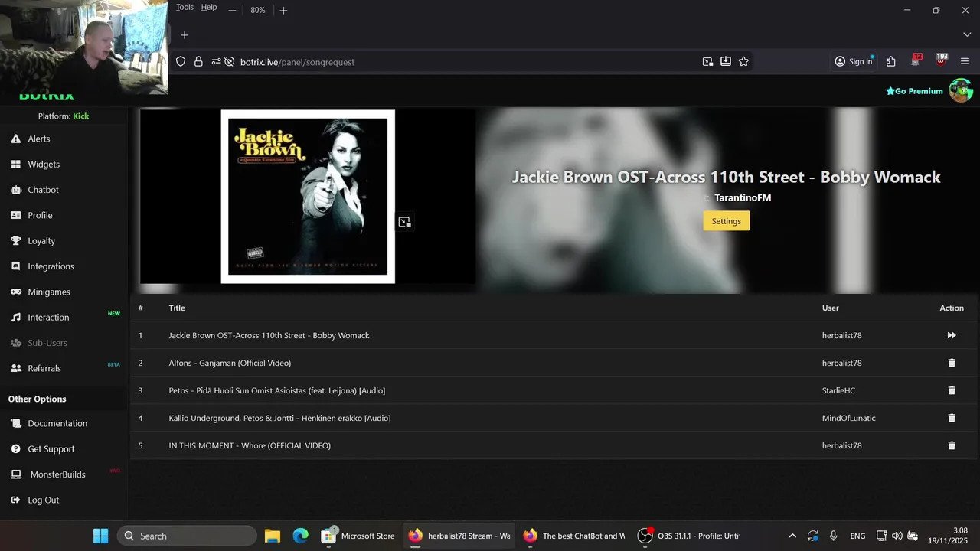
Task: Click the Jackie Brown album cover video
Action: (x=308, y=197)
